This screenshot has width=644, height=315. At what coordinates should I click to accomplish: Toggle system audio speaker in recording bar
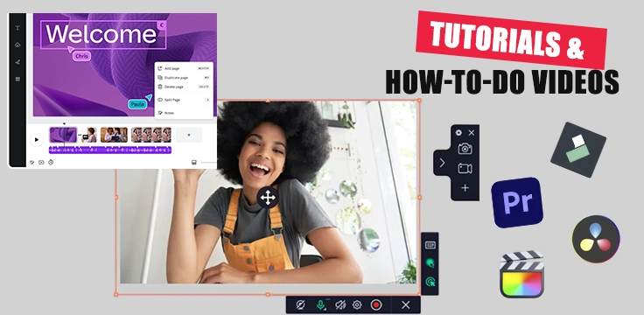[x=340, y=304]
